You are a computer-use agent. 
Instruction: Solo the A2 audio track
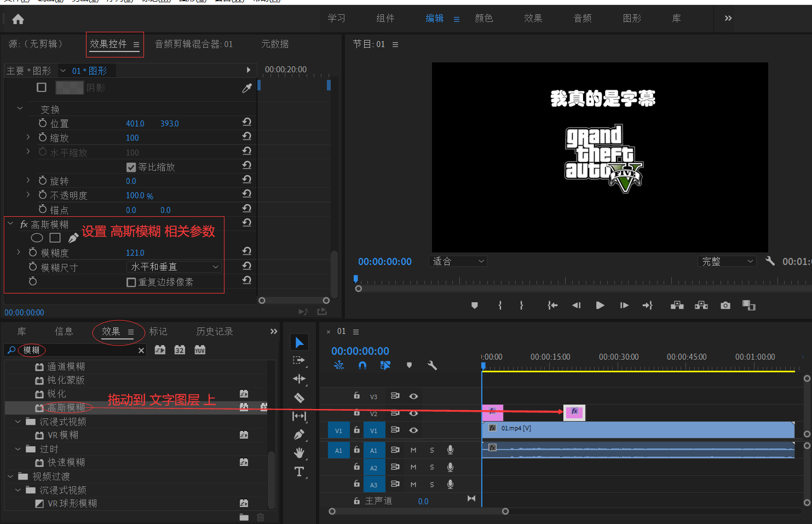(432, 468)
